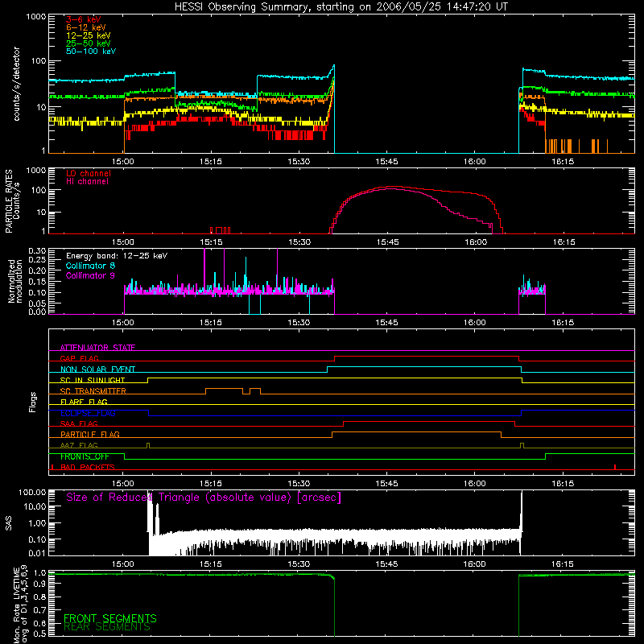
Task: Select the 3-6 keV legend label
Action: [x=84, y=19]
